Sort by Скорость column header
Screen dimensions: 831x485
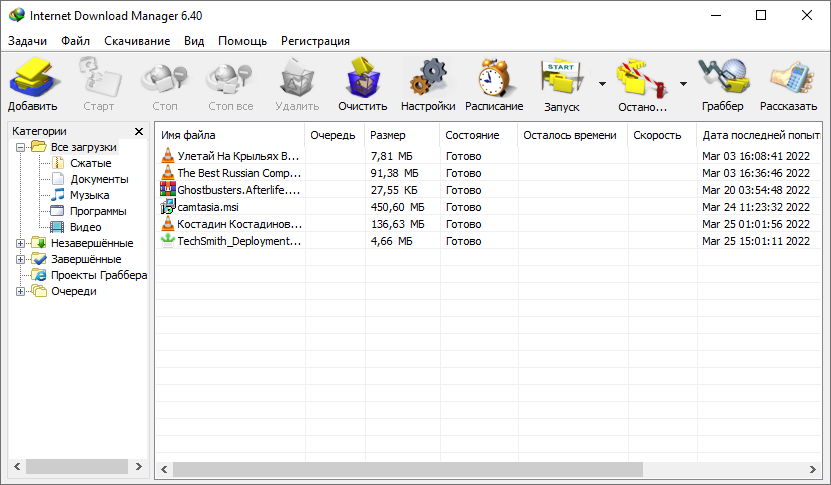(662, 135)
